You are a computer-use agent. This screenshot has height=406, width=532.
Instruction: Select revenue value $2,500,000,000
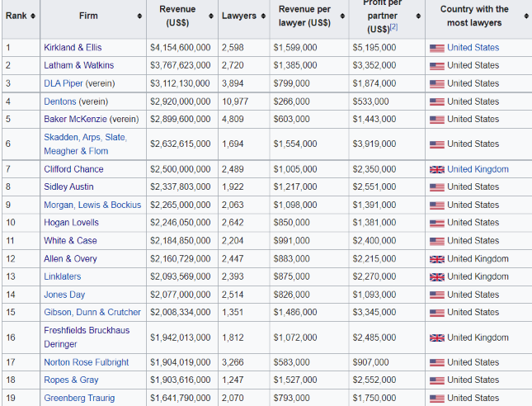180,169
